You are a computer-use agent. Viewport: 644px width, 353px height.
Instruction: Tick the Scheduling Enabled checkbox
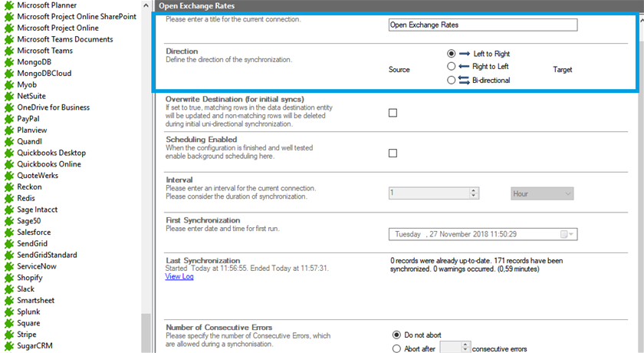(x=393, y=153)
